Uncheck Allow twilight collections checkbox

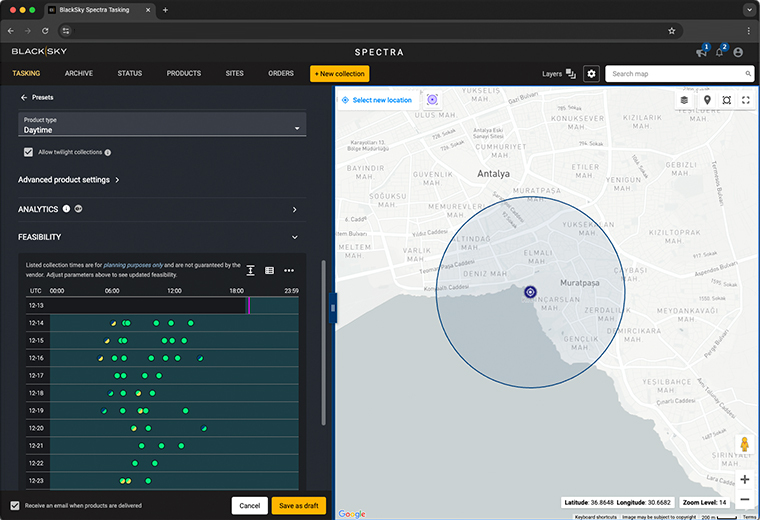click(x=29, y=152)
